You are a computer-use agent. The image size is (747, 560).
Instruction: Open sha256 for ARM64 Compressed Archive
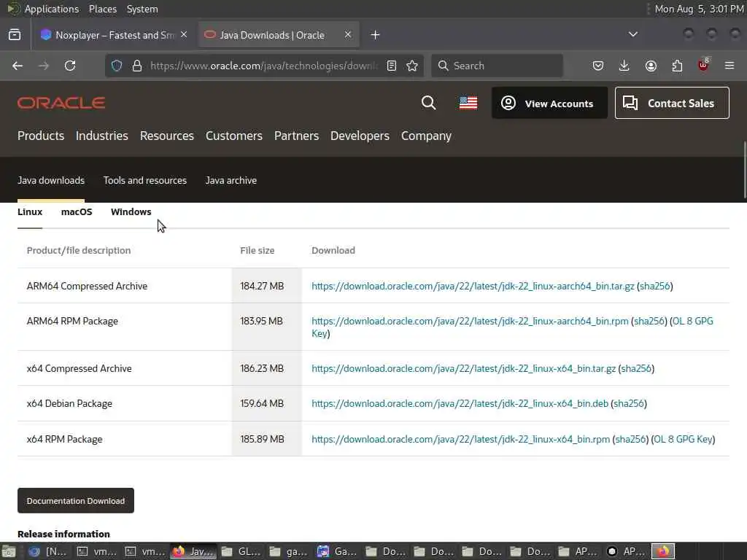[x=654, y=286]
